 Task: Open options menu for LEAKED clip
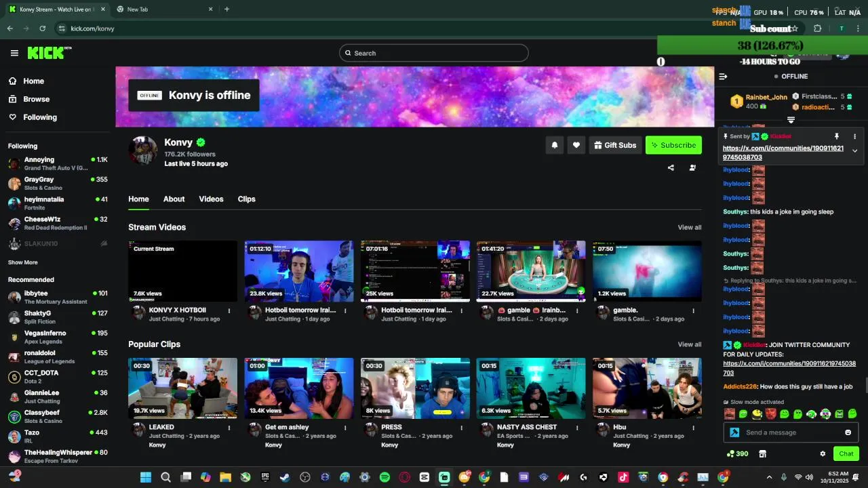pyautogui.click(x=229, y=428)
